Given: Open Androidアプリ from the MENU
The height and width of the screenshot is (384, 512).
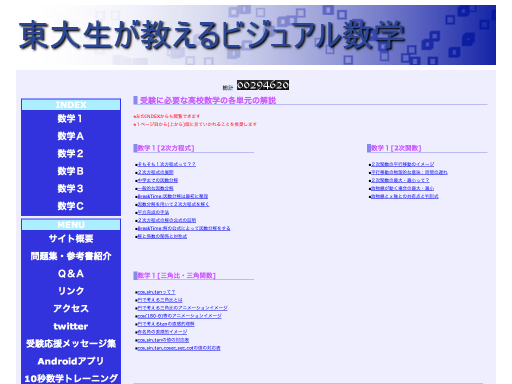Looking at the screenshot, I should [71, 361].
